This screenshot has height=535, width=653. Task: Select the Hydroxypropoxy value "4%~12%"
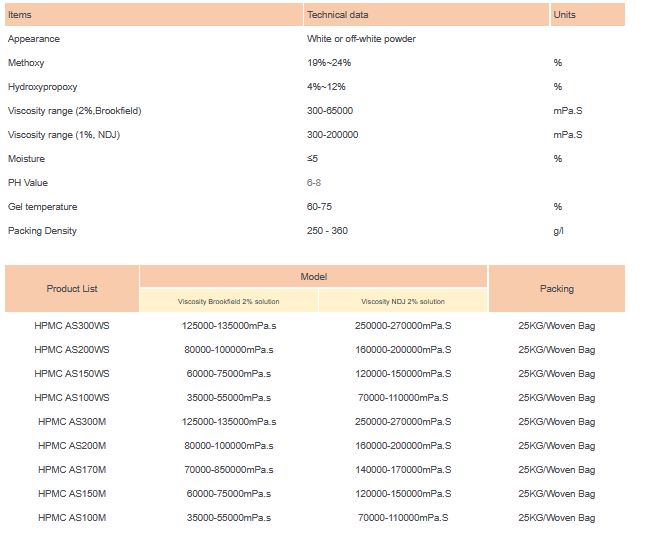click(329, 87)
